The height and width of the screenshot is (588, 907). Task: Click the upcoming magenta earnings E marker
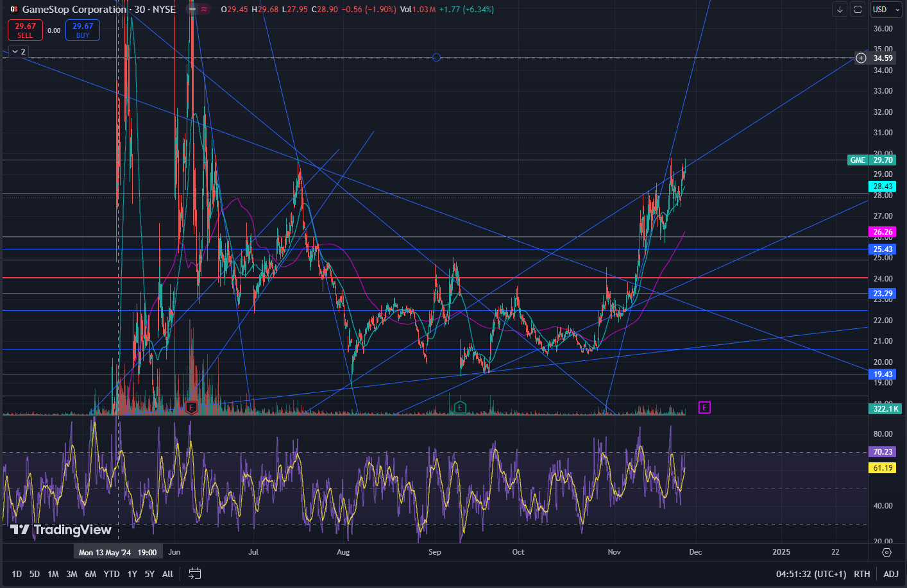[x=704, y=408]
